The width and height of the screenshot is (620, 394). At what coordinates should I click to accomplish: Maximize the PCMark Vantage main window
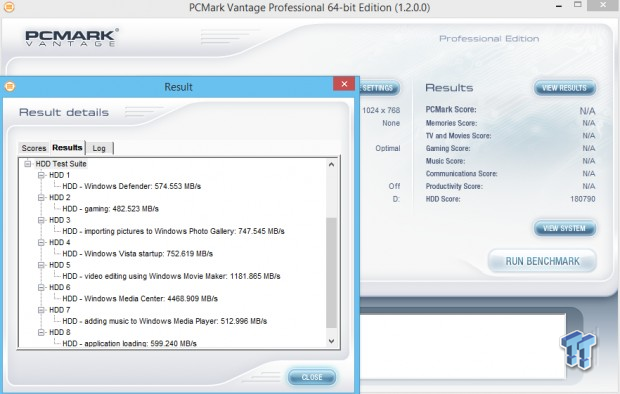(578, 5)
